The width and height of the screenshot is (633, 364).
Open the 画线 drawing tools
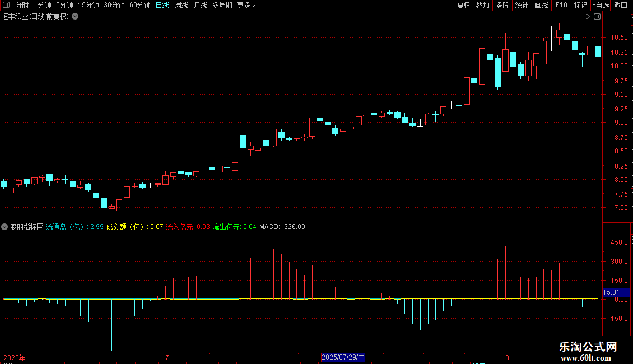(541, 5)
